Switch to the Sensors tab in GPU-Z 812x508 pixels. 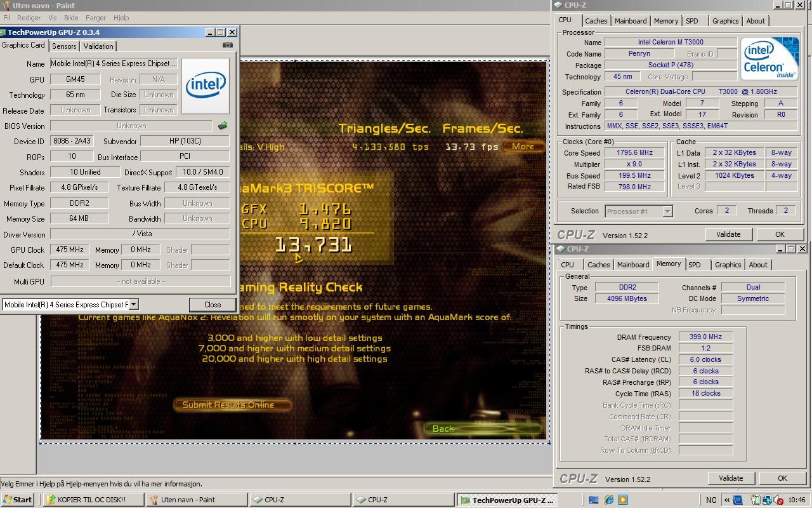[64, 46]
